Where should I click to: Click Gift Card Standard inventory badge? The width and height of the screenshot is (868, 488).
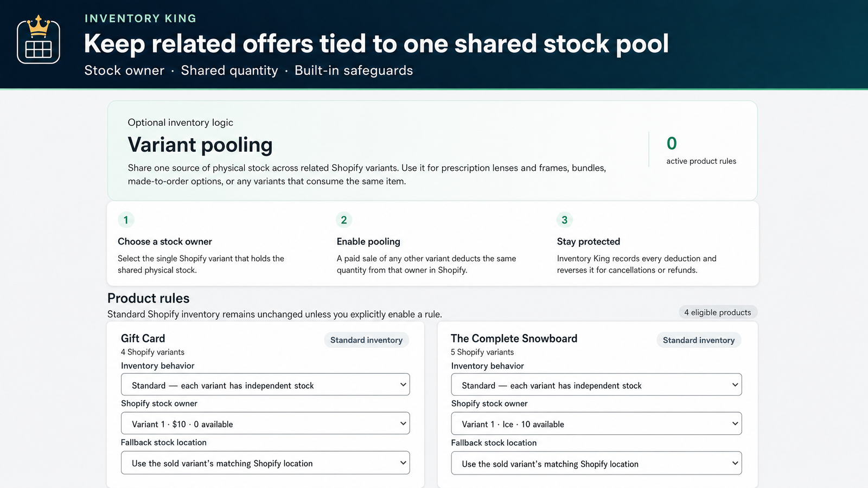pyautogui.click(x=366, y=340)
